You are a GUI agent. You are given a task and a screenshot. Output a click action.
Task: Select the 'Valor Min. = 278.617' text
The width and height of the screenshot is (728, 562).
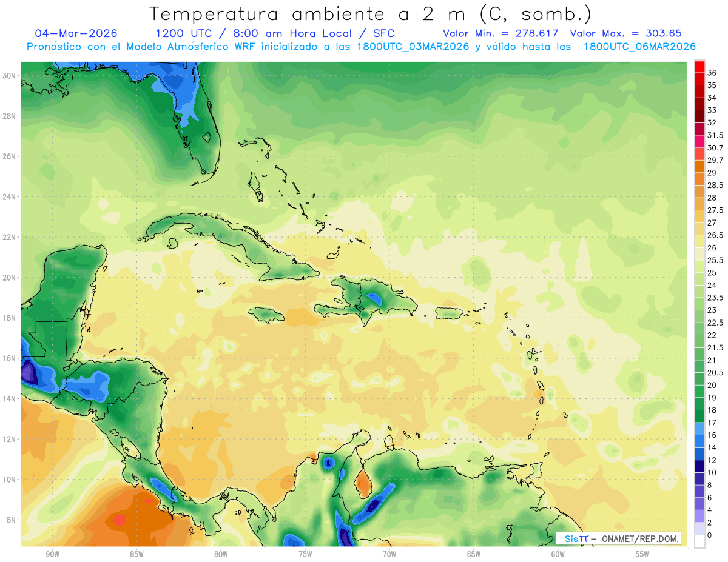coord(500,33)
